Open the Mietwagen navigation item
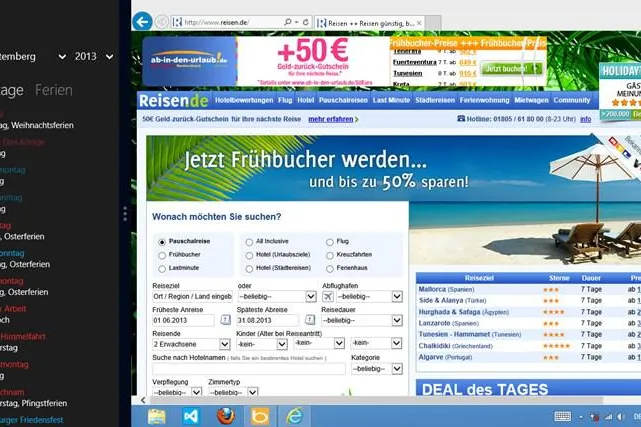This screenshot has width=641, height=427. (531, 100)
